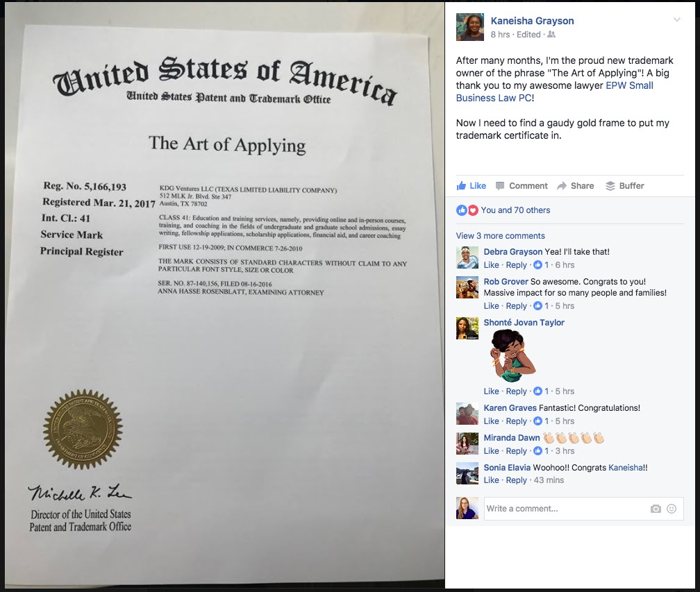Open the EPW Small Business Law PC link

pyautogui.click(x=554, y=92)
